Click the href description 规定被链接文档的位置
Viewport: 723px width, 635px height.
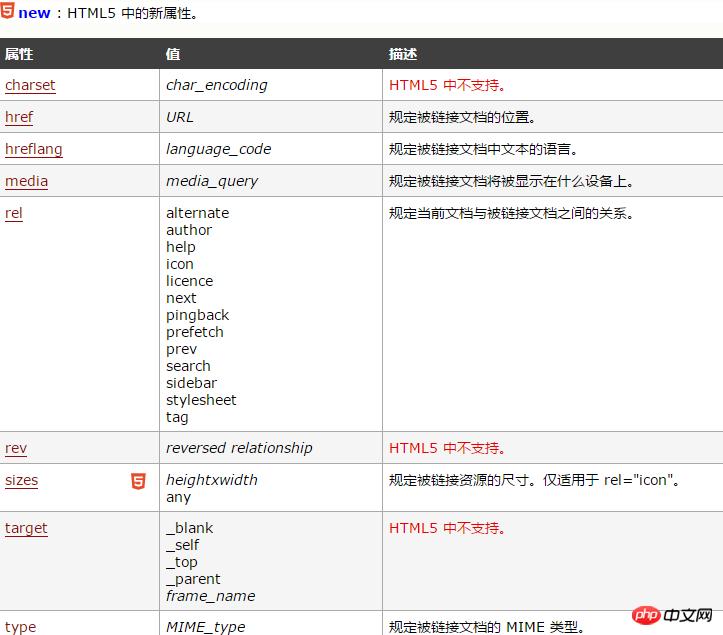(x=462, y=117)
